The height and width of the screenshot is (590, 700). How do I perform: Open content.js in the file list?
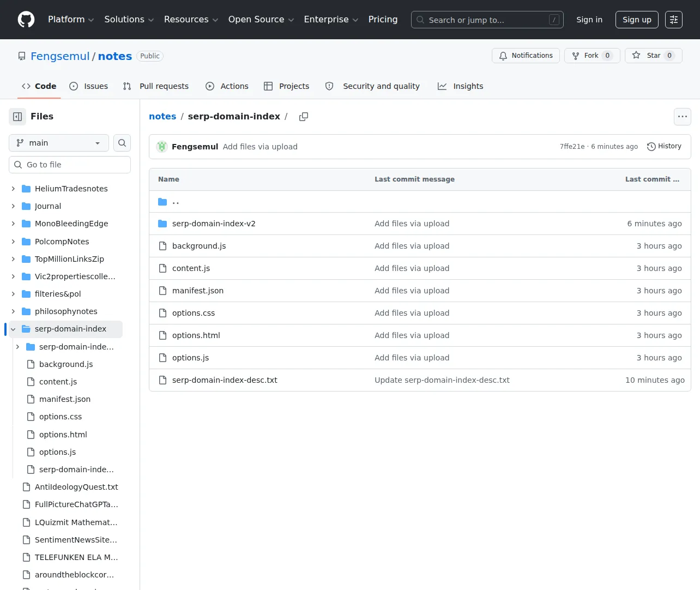click(x=191, y=268)
